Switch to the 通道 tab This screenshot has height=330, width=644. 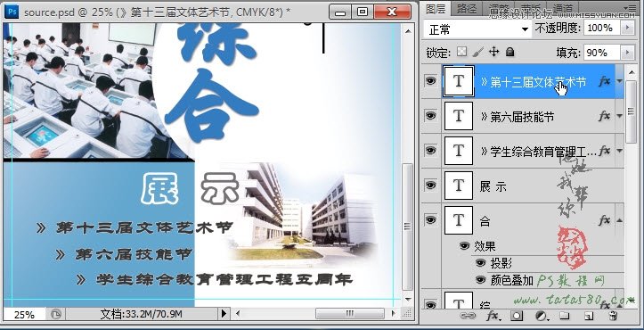[x=563, y=9]
